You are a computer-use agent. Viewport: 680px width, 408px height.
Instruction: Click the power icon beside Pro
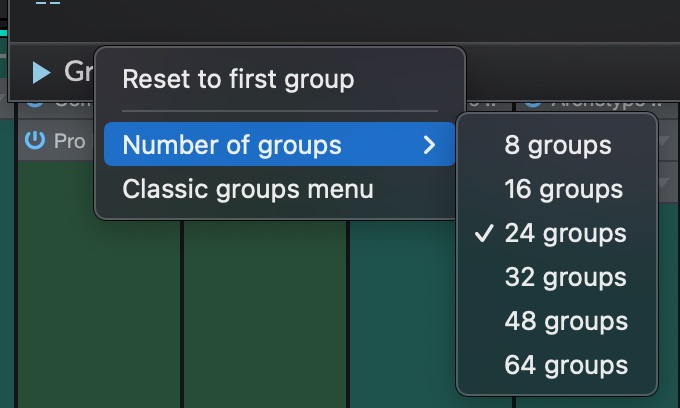pyautogui.click(x=35, y=141)
